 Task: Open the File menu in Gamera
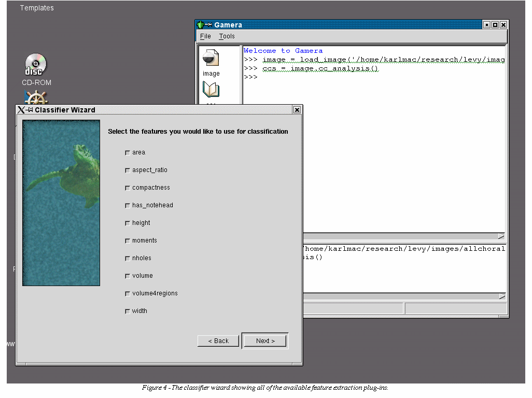click(x=205, y=36)
